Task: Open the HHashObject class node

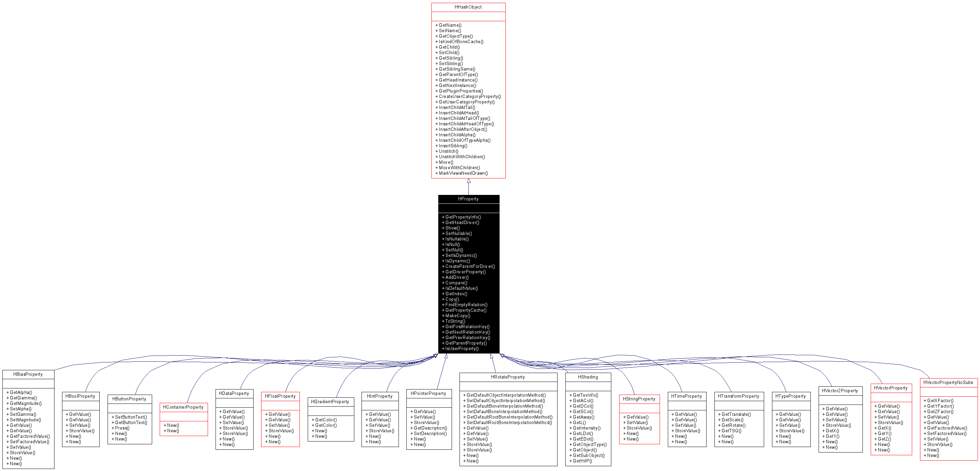Action: coord(468,90)
